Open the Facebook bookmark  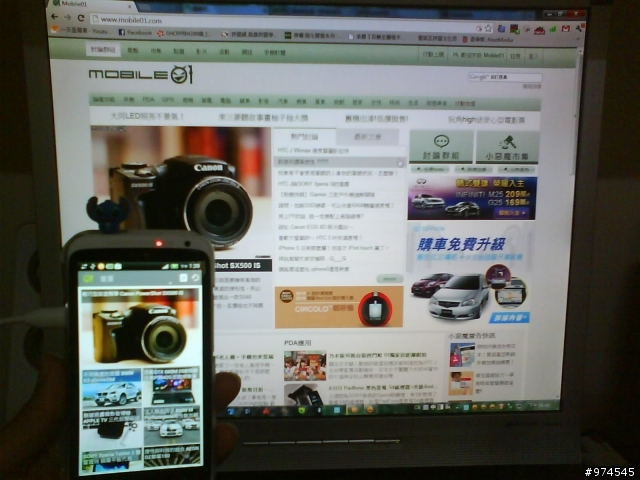[x=135, y=32]
